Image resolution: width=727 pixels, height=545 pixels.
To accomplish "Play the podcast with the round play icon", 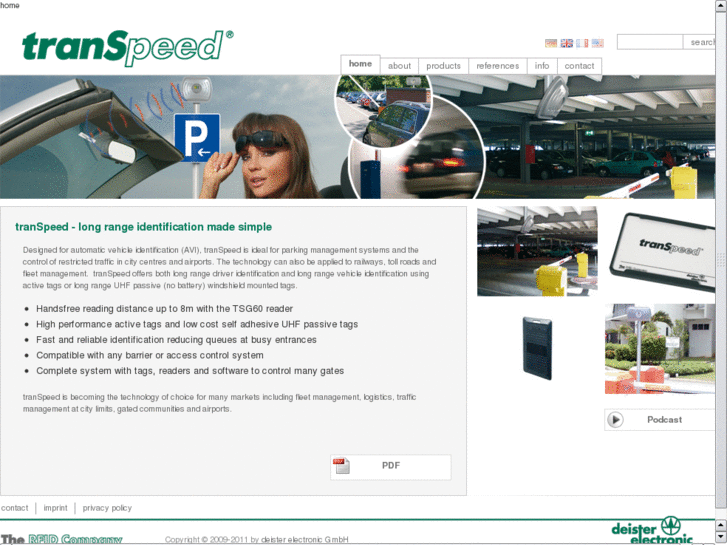I will point(615,420).
